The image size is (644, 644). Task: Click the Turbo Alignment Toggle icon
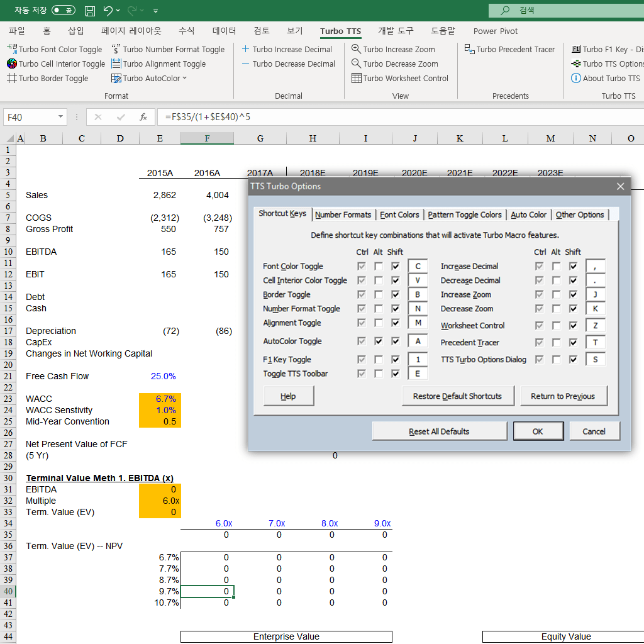(x=116, y=64)
